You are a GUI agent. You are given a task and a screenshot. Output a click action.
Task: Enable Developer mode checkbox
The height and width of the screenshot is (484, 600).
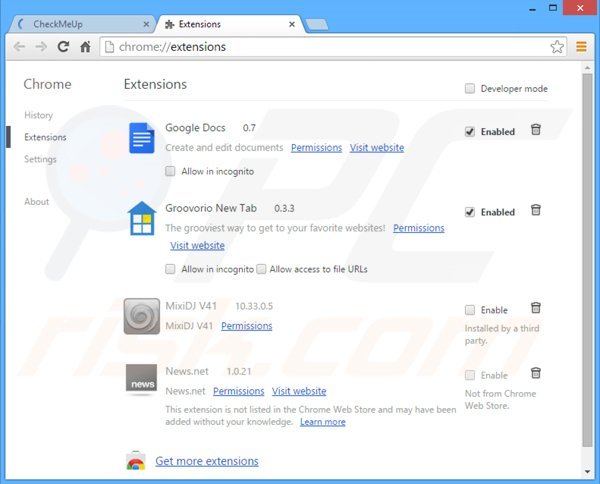470,88
